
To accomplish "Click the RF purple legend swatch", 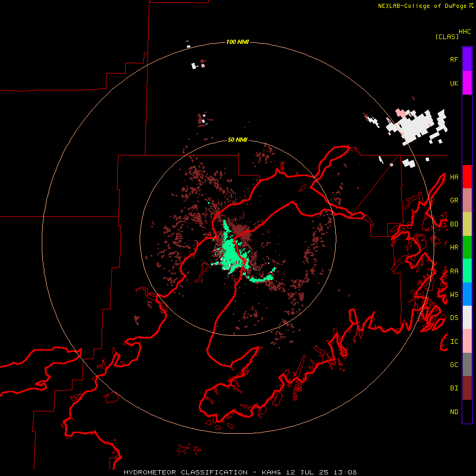I will (x=467, y=59).
